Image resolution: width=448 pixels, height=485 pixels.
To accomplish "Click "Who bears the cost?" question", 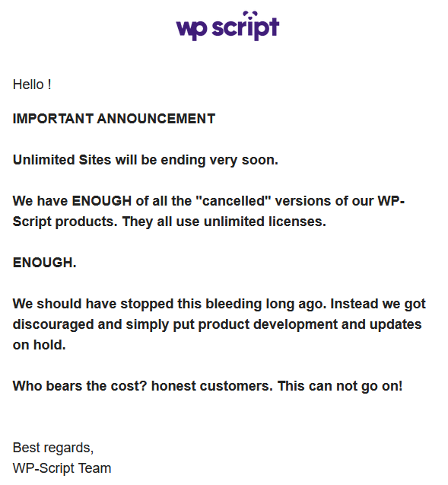I will tap(80, 386).
